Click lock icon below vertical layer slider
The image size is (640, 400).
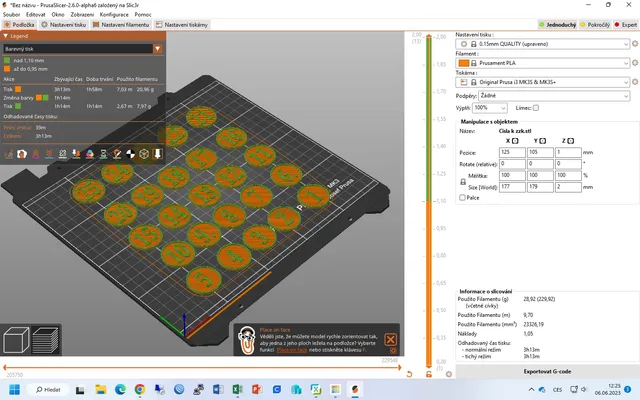tap(429, 374)
